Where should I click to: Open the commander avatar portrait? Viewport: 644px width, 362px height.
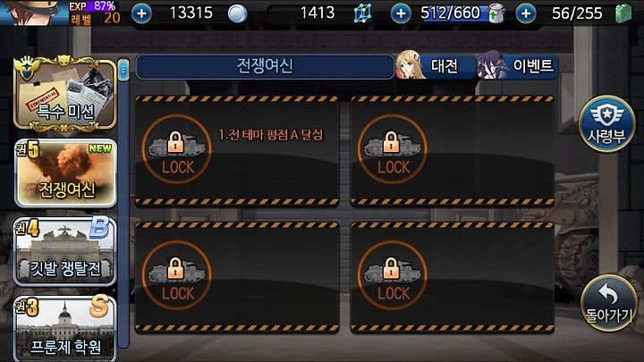tap(34, 13)
